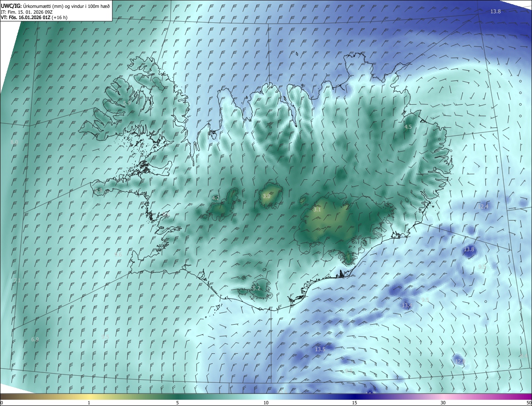This screenshot has height=406, width=532.
Task: Click the 13.5 value on the map
Action: tap(320, 350)
